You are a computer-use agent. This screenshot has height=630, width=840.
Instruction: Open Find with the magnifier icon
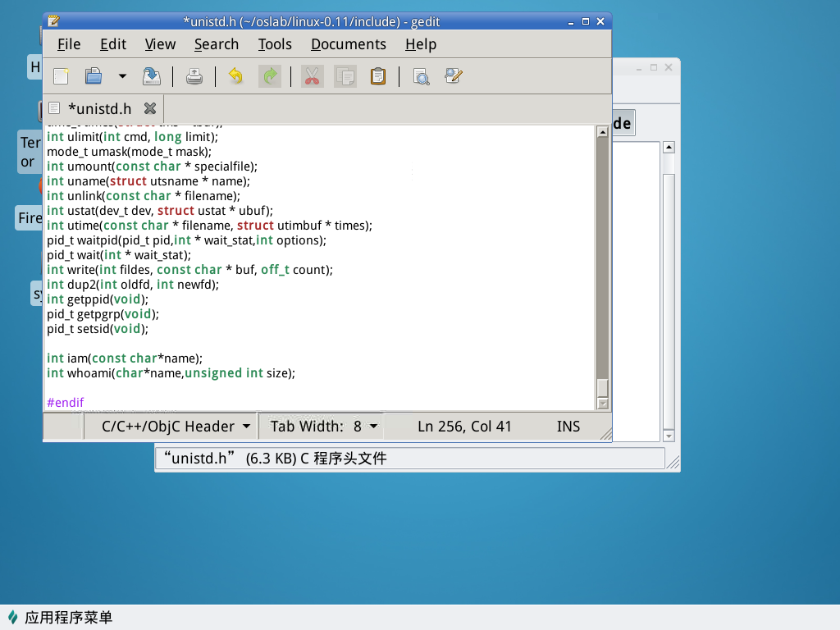click(421, 76)
